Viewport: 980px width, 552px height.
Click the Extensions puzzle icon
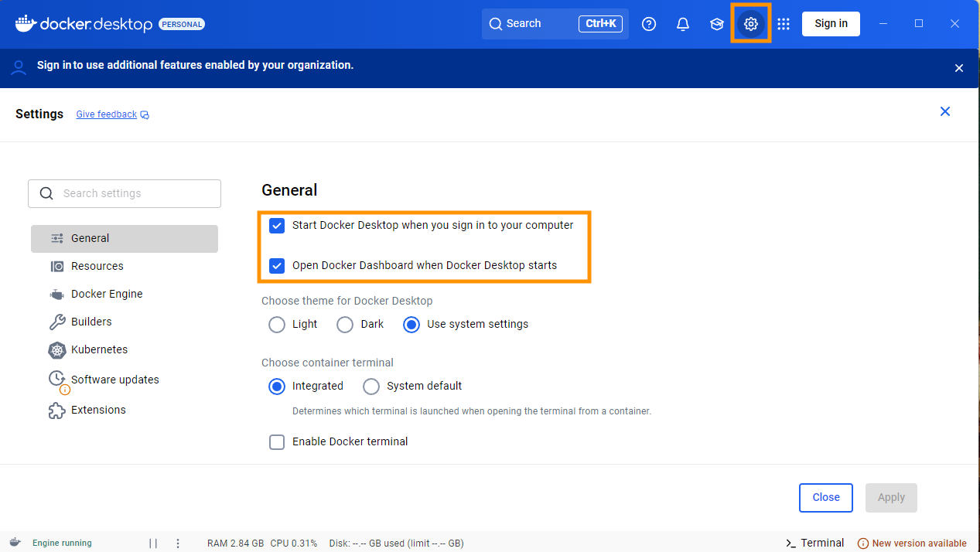pos(57,411)
